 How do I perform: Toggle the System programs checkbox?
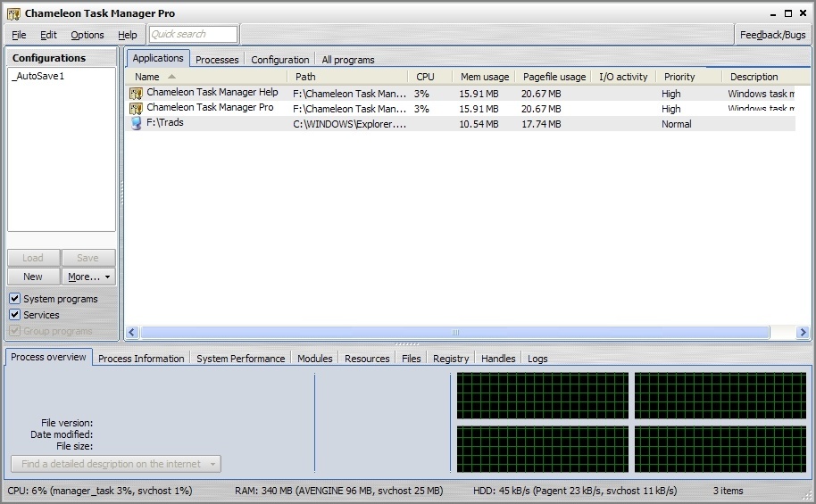click(x=15, y=299)
